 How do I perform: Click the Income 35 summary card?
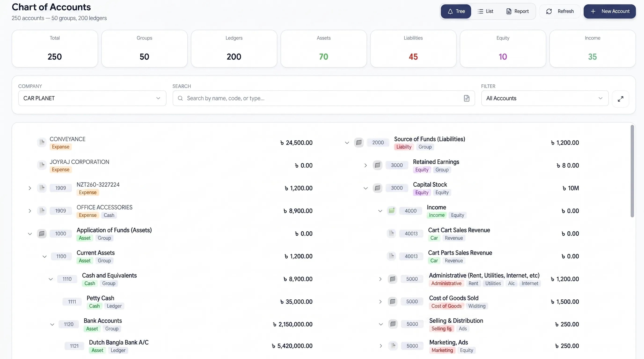tap(593, 49)
